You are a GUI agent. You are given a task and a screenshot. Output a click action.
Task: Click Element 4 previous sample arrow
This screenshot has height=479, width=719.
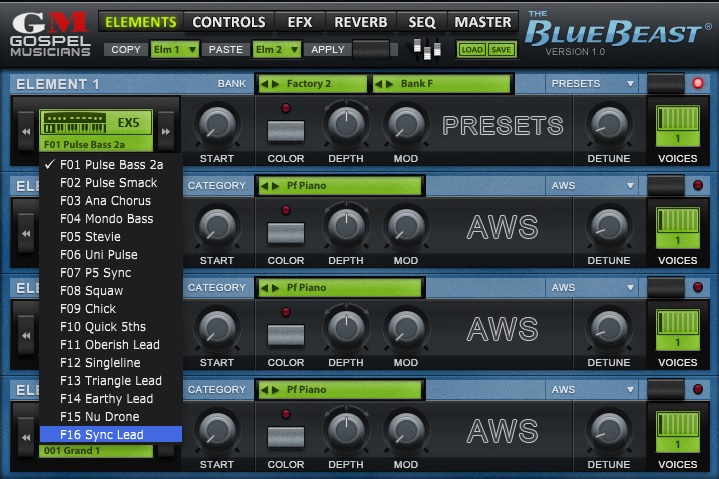pyautogui.click(x=26, y=437)
